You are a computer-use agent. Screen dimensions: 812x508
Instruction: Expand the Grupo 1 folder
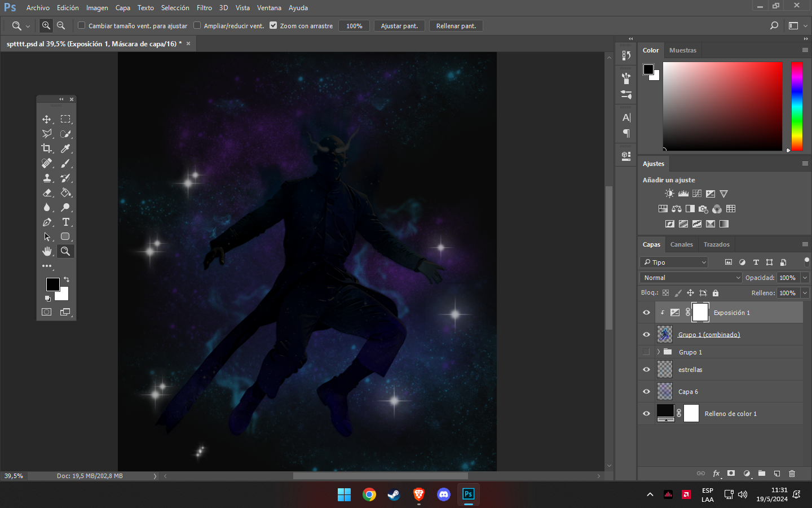click(658, 352)
